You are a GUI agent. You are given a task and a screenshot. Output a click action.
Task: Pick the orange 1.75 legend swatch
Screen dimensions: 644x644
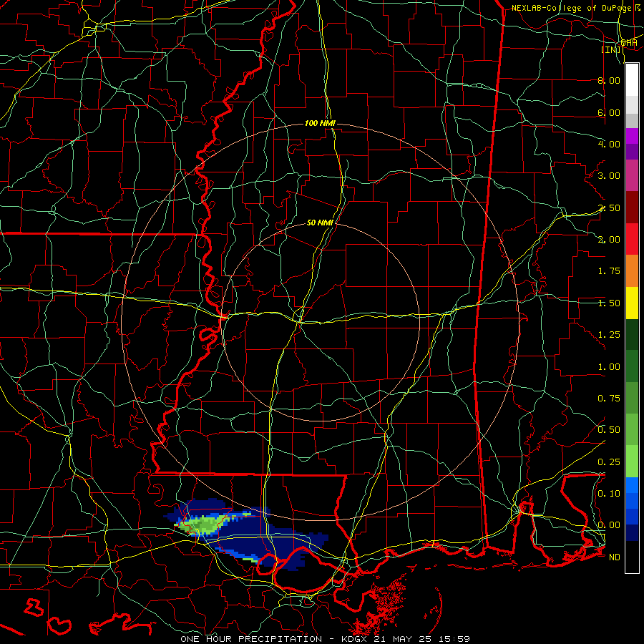(x=632, y=270)
